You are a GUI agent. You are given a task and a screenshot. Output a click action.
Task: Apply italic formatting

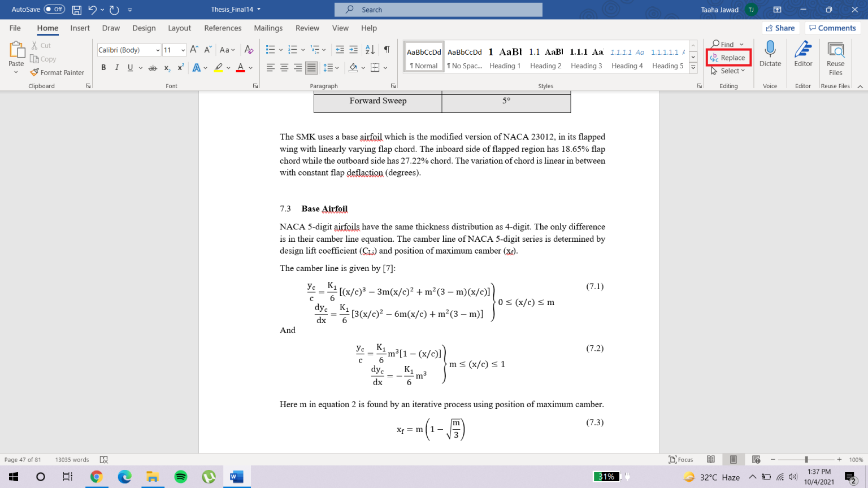point(116,67)
